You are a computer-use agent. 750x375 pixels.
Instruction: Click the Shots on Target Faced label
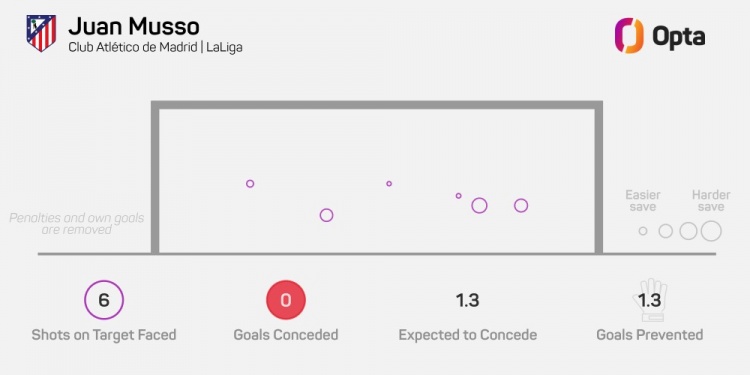click(x=104, y=335)
